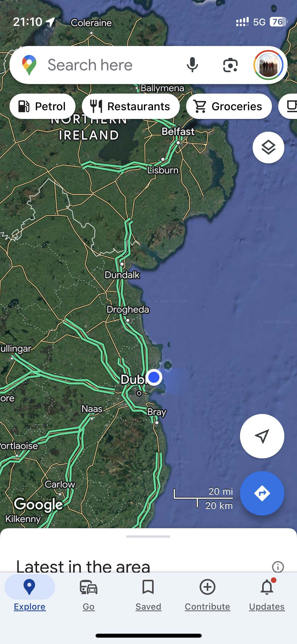Select the Petrol filter chip

[43, 106]
